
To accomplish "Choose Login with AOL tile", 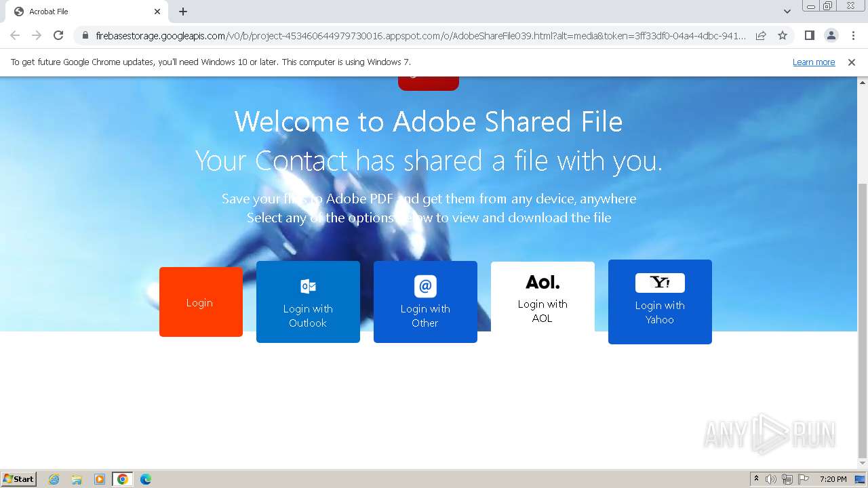I will coord(542,297).
